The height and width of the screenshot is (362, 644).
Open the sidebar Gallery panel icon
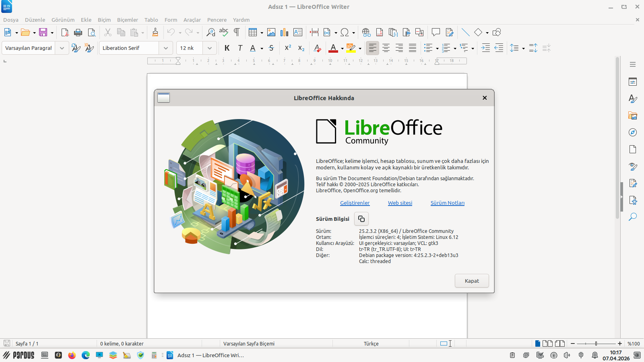(633, 116)
